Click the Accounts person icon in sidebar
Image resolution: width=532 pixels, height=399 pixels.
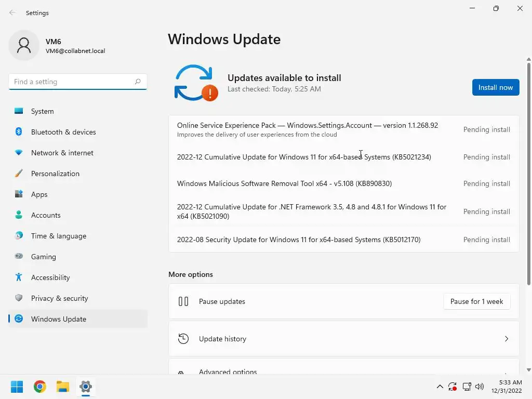click(19, 215)
